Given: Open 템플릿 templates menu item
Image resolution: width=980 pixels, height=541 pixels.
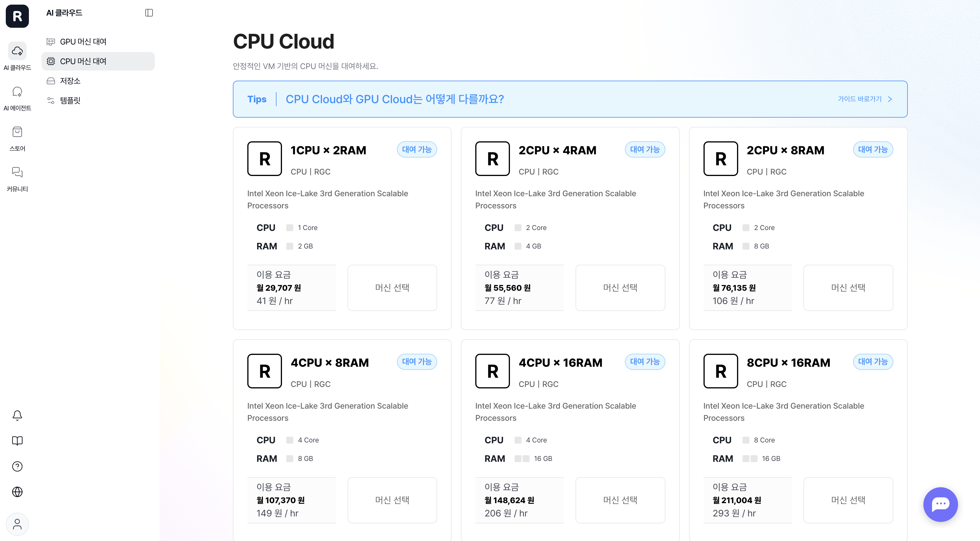Looking at the screenshot, I should coord(98,101).
